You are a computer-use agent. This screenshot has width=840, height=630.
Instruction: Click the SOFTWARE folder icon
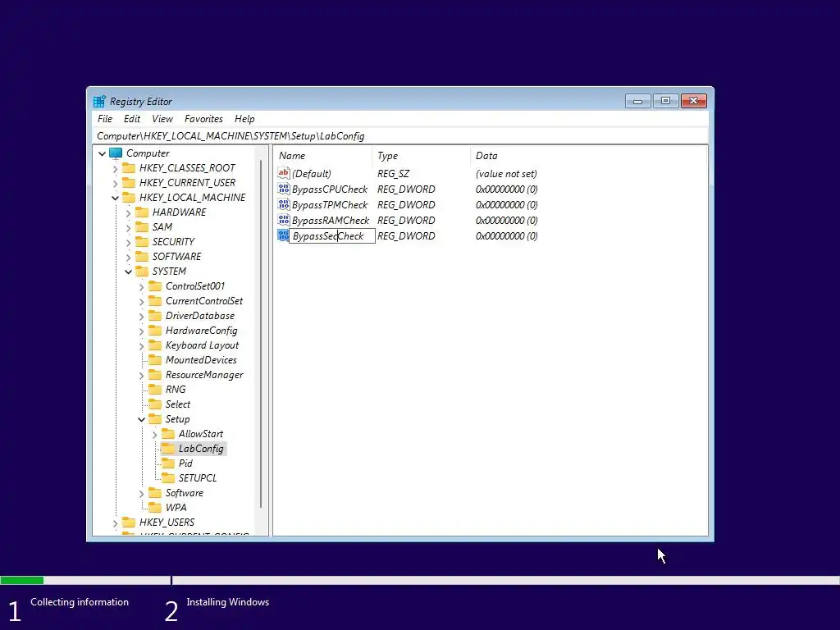click(x=142, y=257)
